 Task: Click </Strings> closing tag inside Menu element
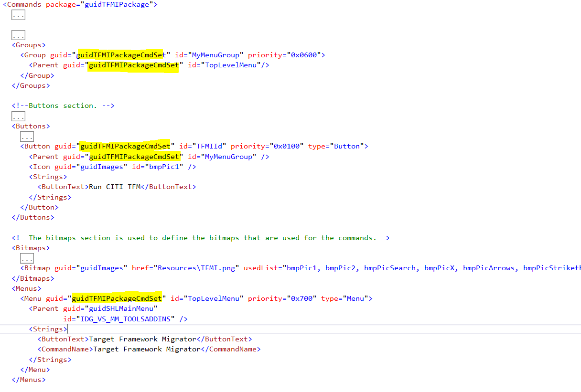[x=50, y=360]
